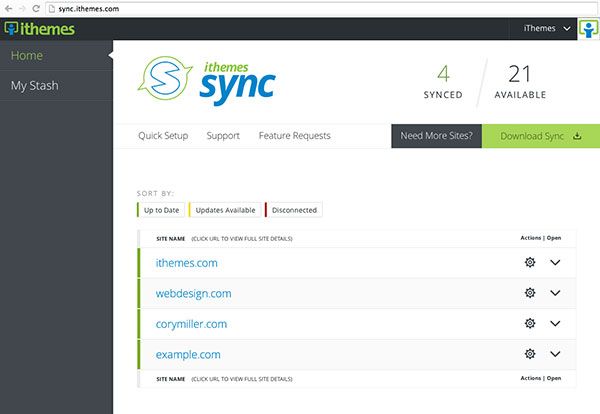This screenshot has width=600, height=414.
Task: Click the Need More Sites? button
Action: point(436,136)
